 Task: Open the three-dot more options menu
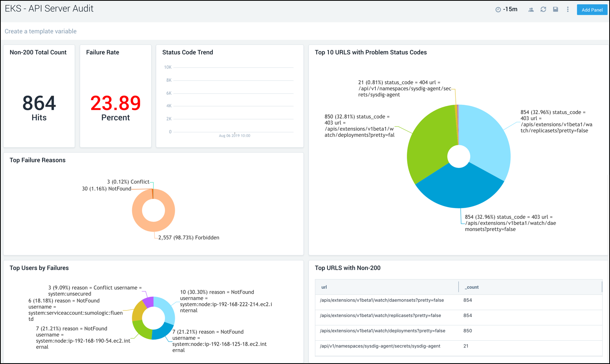pos(568,10)
